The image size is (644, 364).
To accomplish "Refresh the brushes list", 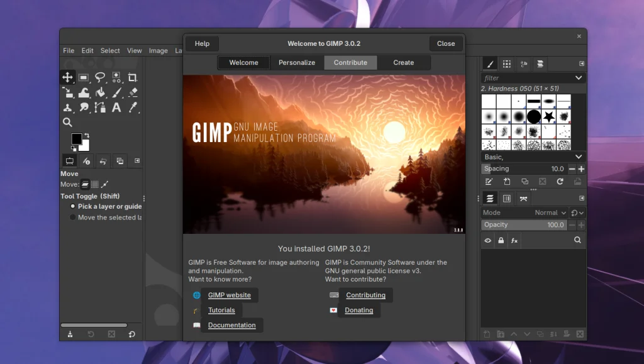I will (x=559, y=181).
